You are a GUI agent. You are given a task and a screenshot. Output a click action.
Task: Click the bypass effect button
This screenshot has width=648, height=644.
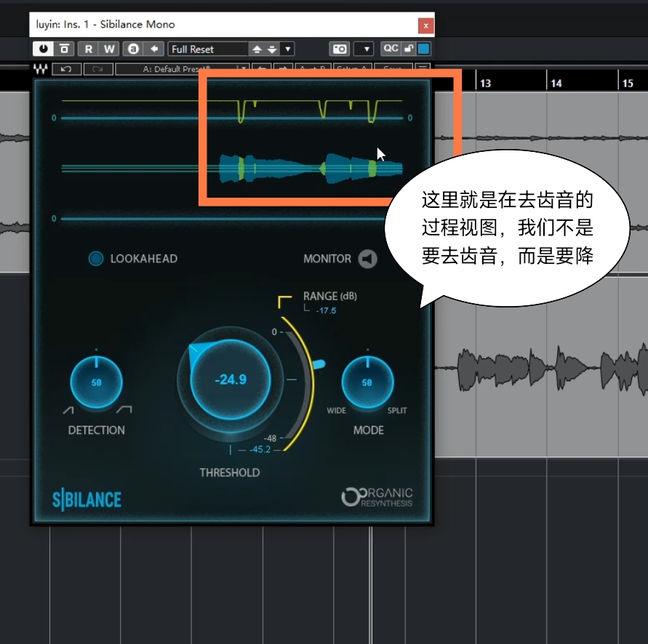[x=64, y=49]
